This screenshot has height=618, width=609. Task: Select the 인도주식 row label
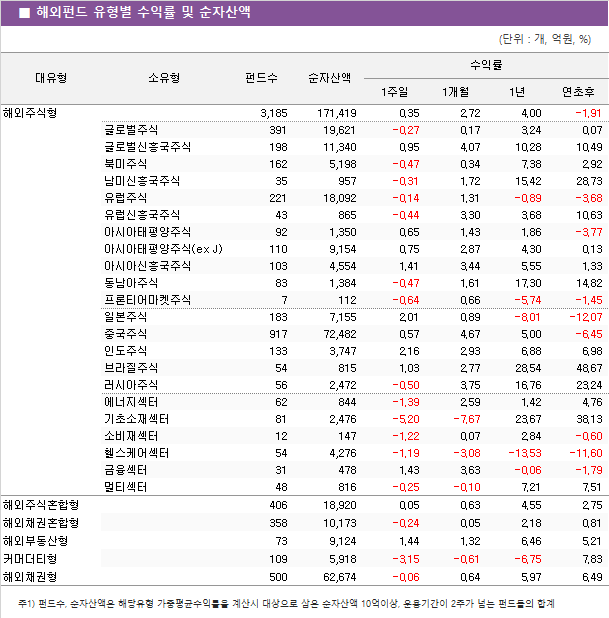(125, 351)
